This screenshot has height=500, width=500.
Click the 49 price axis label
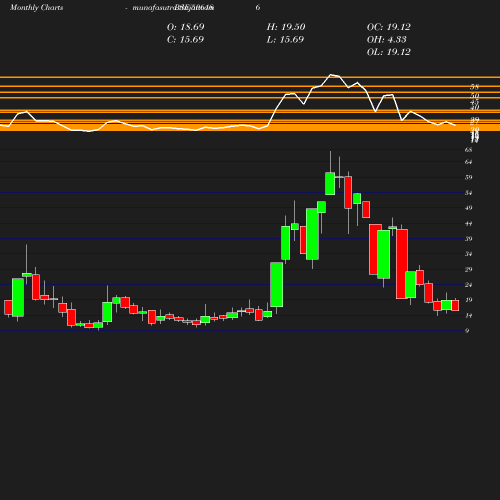(x=468, y=208)
